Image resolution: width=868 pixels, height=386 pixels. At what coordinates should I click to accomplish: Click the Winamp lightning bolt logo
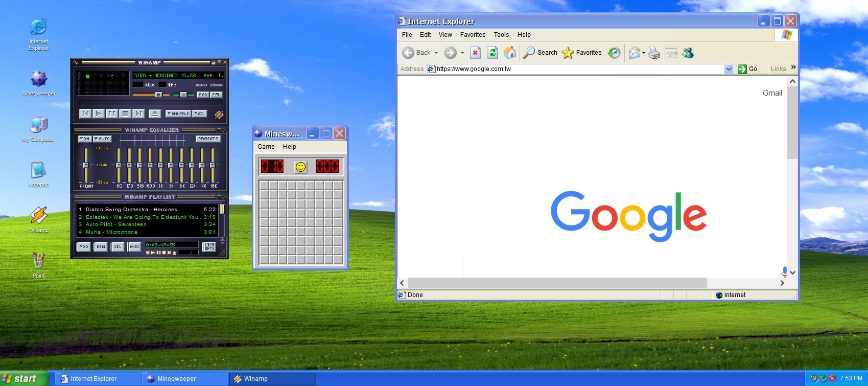click(x=219, y=115)
